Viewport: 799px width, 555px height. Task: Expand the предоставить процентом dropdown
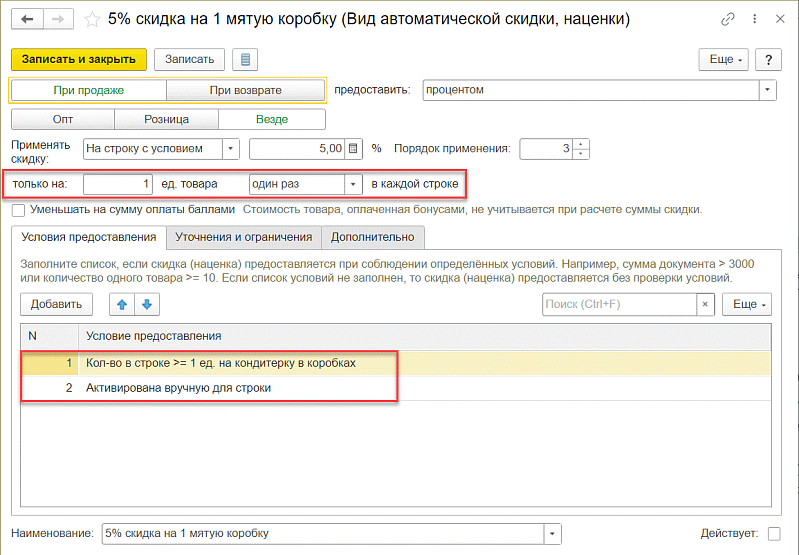767,90
